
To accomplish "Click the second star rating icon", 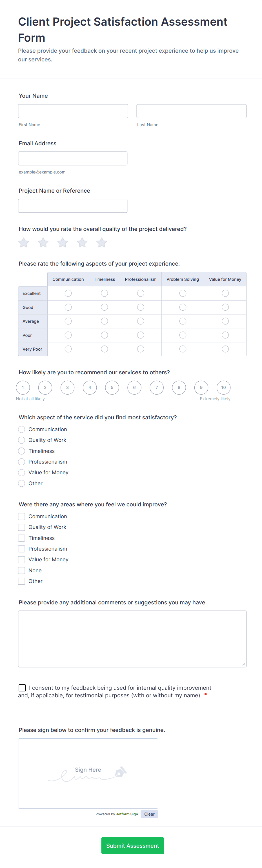I will click(43, 242).
